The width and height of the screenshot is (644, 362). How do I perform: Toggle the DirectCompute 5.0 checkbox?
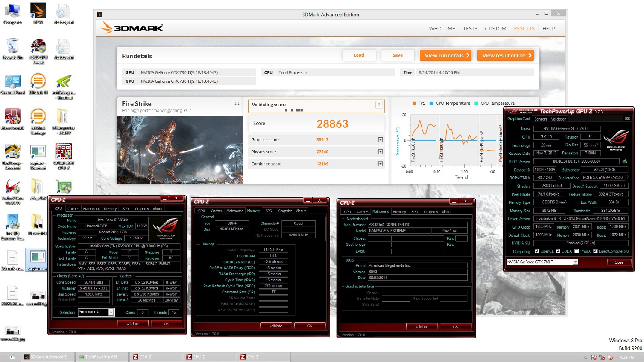tap(595, 251)
